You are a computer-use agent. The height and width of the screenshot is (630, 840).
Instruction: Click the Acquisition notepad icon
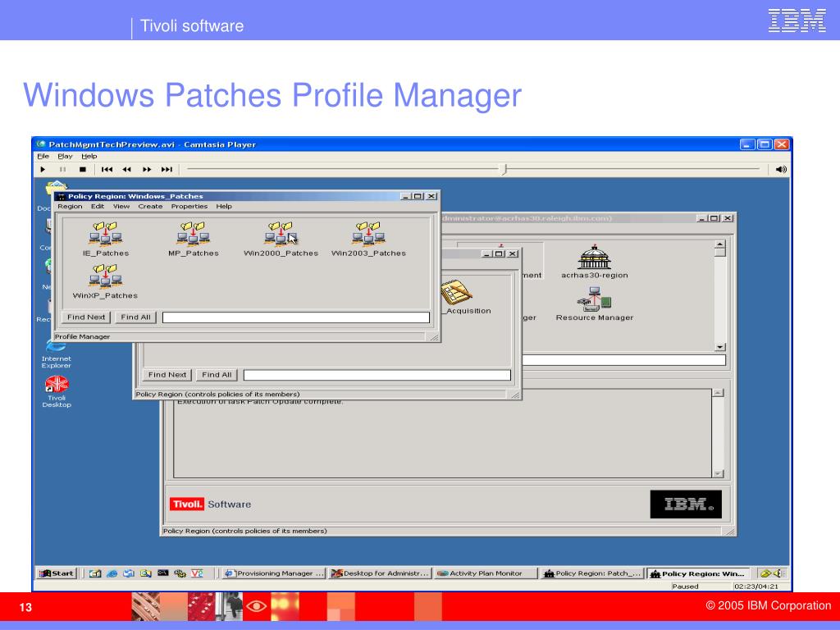(x=456, y=293)
